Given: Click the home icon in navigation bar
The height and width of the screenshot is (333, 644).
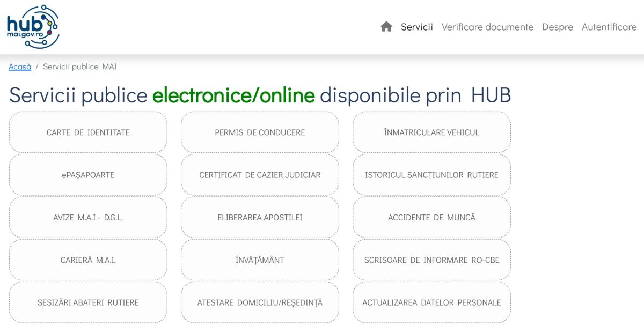Looking at the screenshot, I should pos(386,27).
